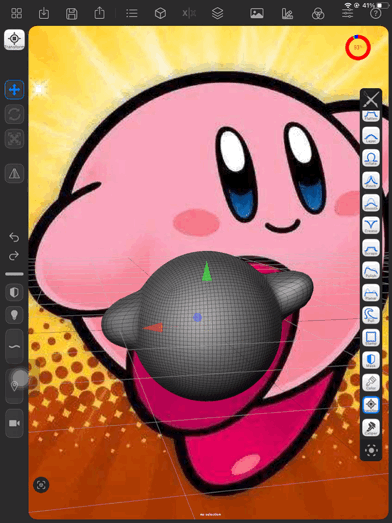Open the three overlapping circles menu
This screenshot has width=392, height=523.
tap(318, 14)
